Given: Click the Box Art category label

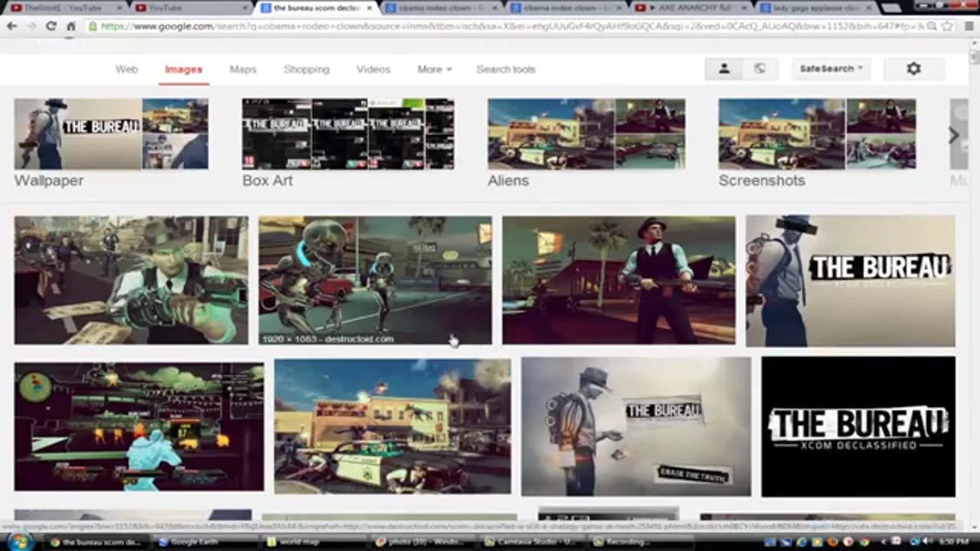Looking at the screenshot, I should (267, 181).
